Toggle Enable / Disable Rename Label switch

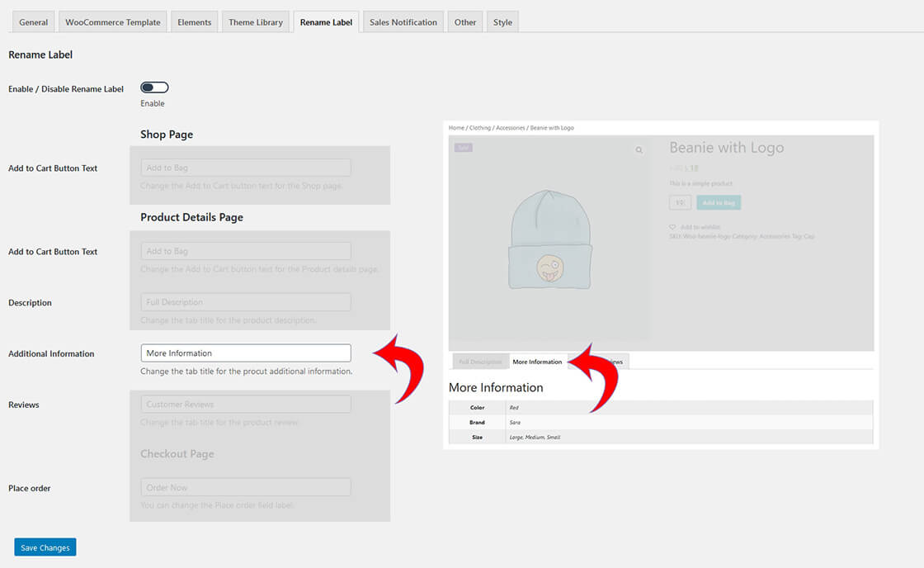[154, 88]
